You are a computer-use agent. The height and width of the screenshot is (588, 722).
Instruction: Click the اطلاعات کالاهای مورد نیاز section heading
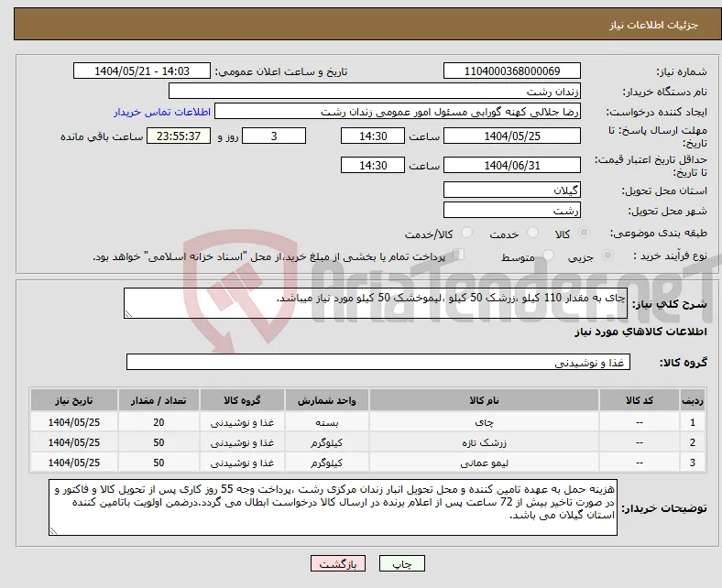click(640, 332)
